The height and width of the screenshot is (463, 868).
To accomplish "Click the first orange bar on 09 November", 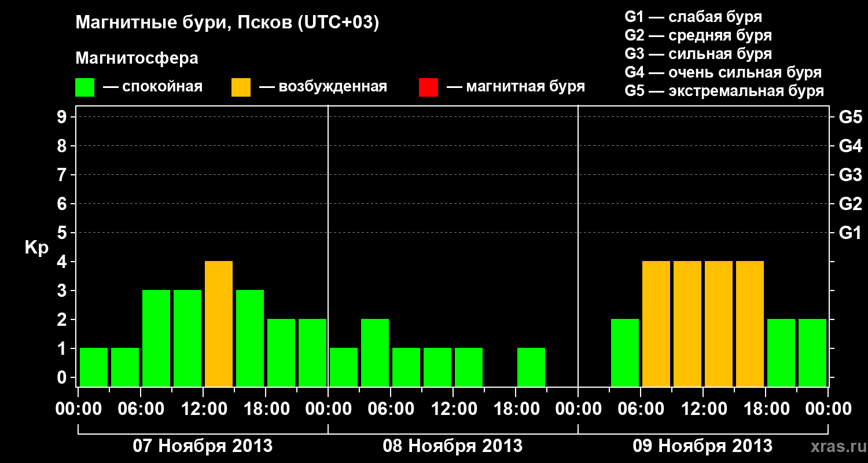I will coord(656,324).
